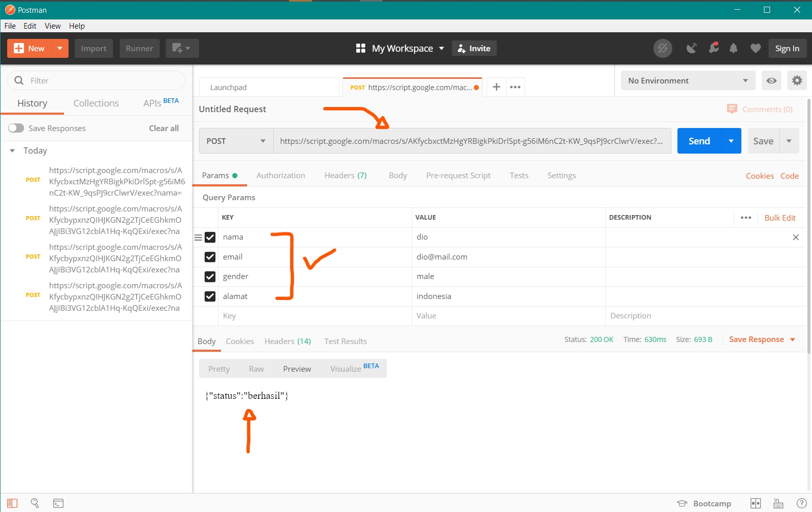Open the new window options icon
The width and height of the screenshot is (812, 512).
(182, 48)
